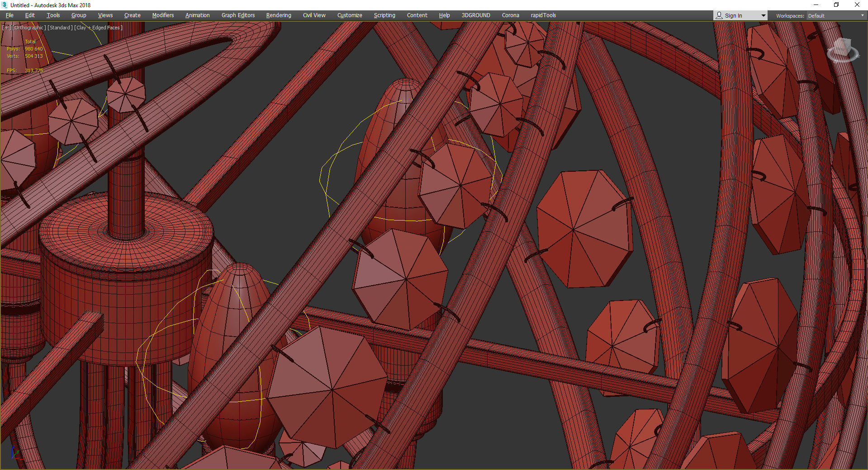Open the File menu
868x470 pixels.
[9, 15]
